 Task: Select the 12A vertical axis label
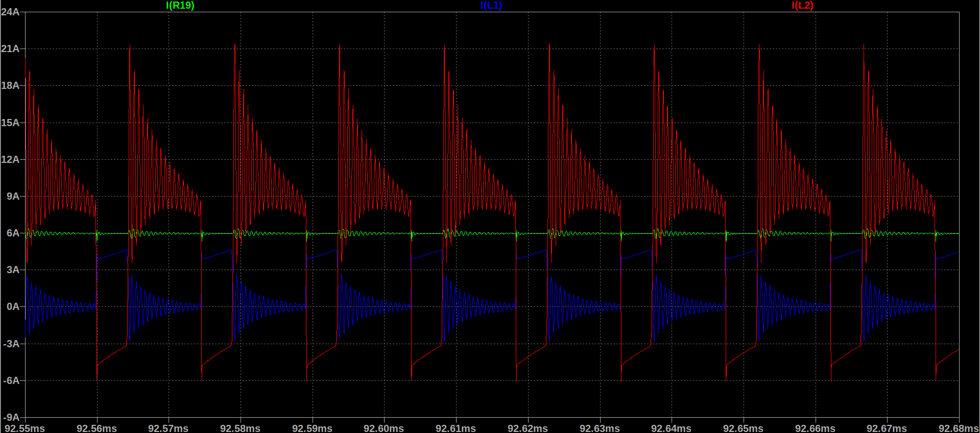(x=10, y=159)
